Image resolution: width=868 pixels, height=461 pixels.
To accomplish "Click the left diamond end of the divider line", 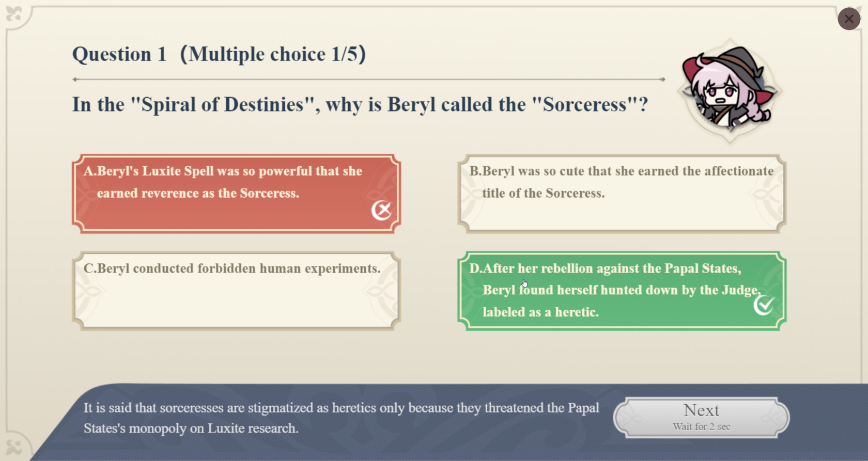I will tap(75, 80).
